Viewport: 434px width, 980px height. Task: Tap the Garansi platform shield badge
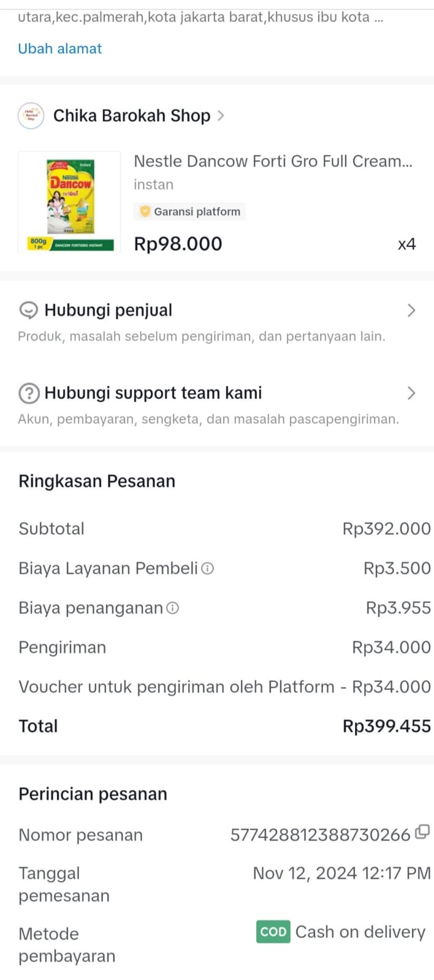pyautogui.click(x=145, y=211)
